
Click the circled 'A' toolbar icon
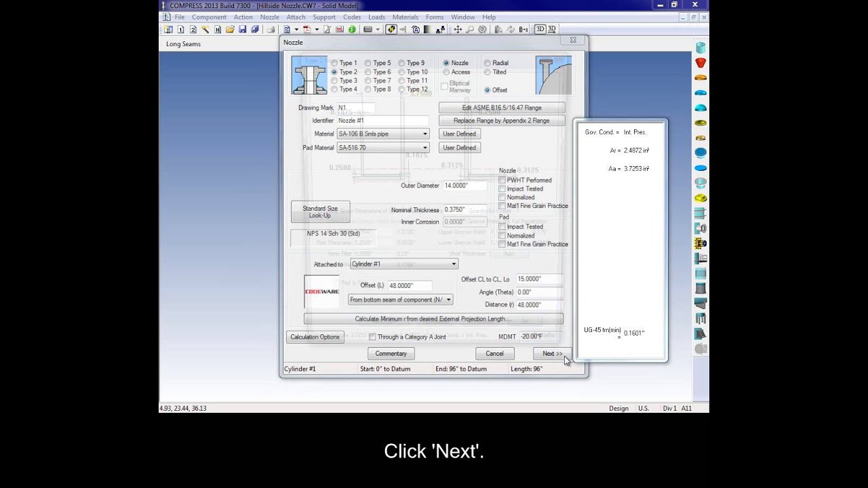click(416, 29)
